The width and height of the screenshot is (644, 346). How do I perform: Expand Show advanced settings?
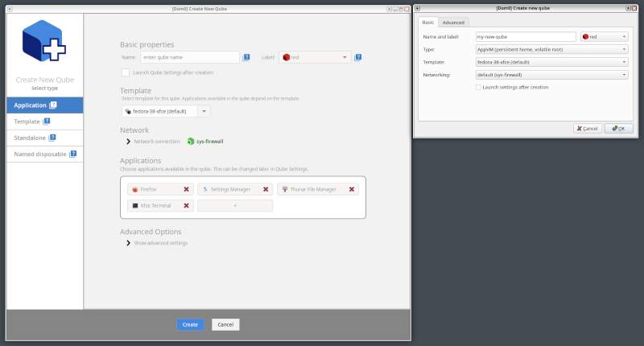point(128,242)
